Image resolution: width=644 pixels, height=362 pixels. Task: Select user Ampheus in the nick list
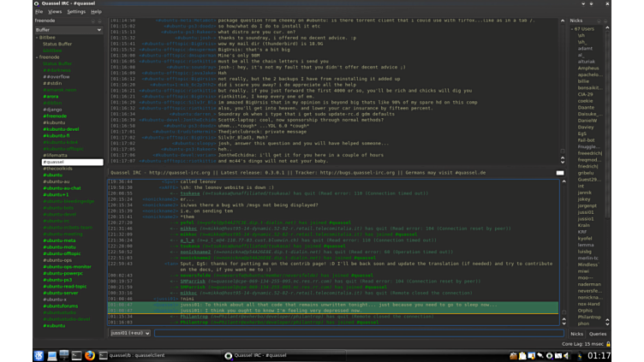click(x=588, y=68)
